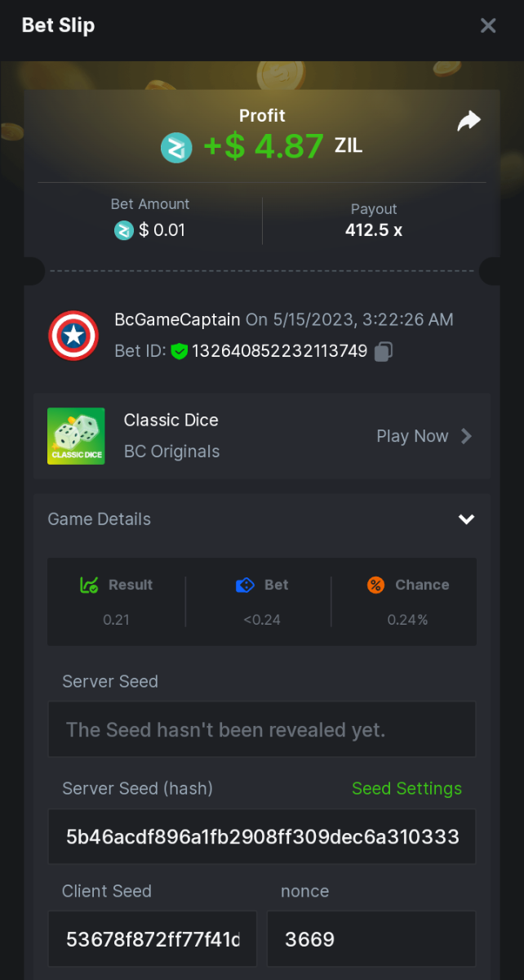Screen dimensions: 524x980
Task: Select the Server Seed hash field
Action: pyautogui.click(x=261, y=837)
